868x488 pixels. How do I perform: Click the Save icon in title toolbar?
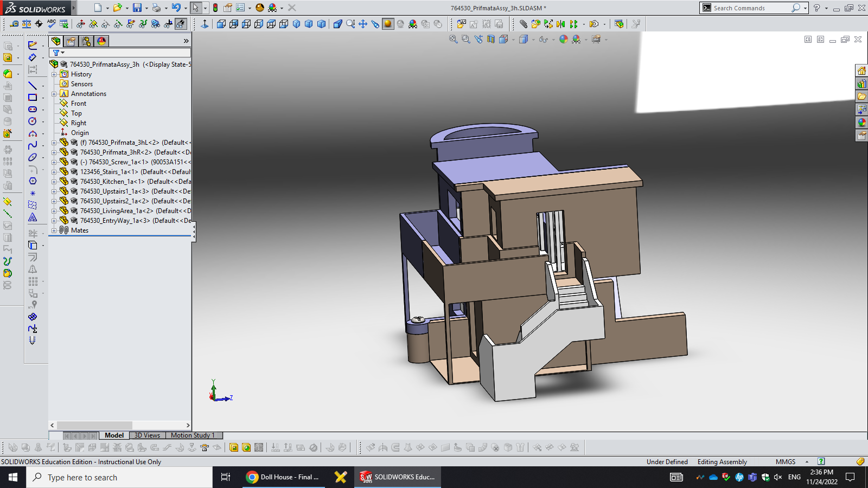click(137, 8)
